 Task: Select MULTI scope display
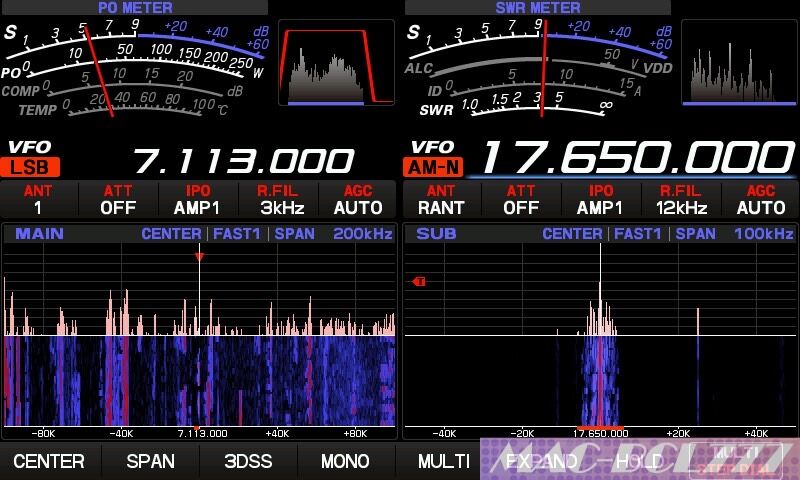pyautogui.click(x=443, y=461)
